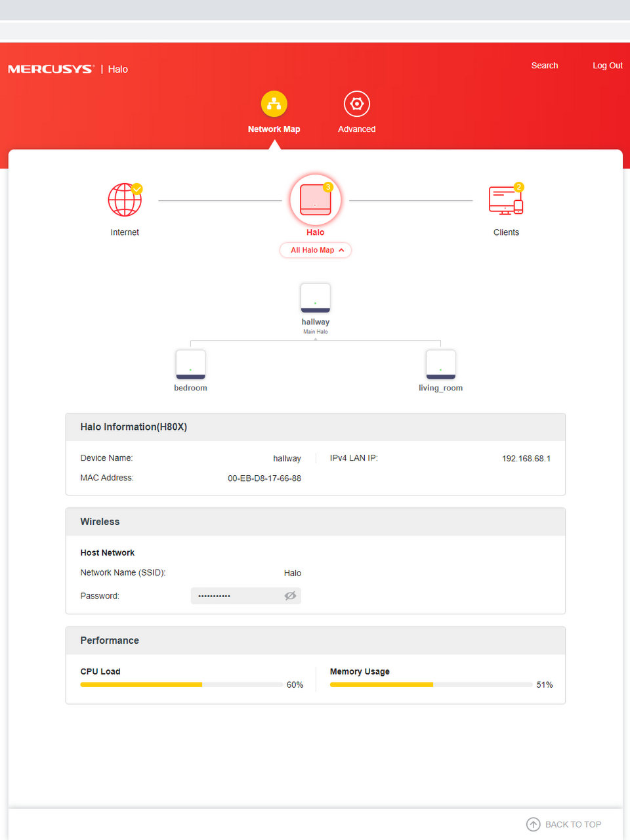The image size is (630, 840).
Task: Click the BACK TO TOP text
Action: pyautogui.click(x=573, y=824)
